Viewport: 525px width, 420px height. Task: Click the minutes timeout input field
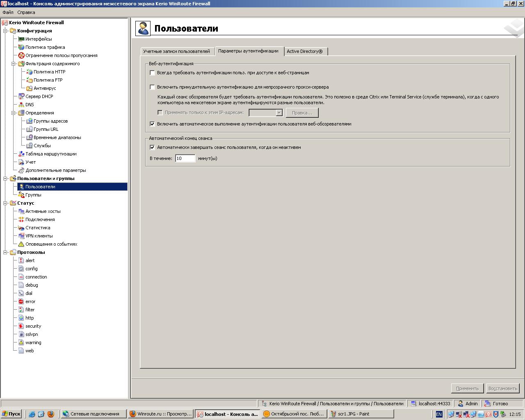pos(185,158)
